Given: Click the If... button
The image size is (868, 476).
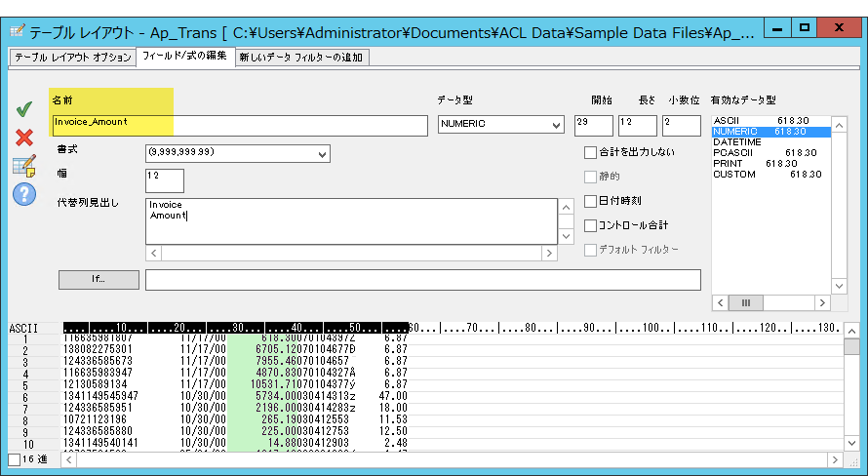Looking at the screenshot, I should coord(99,280).
